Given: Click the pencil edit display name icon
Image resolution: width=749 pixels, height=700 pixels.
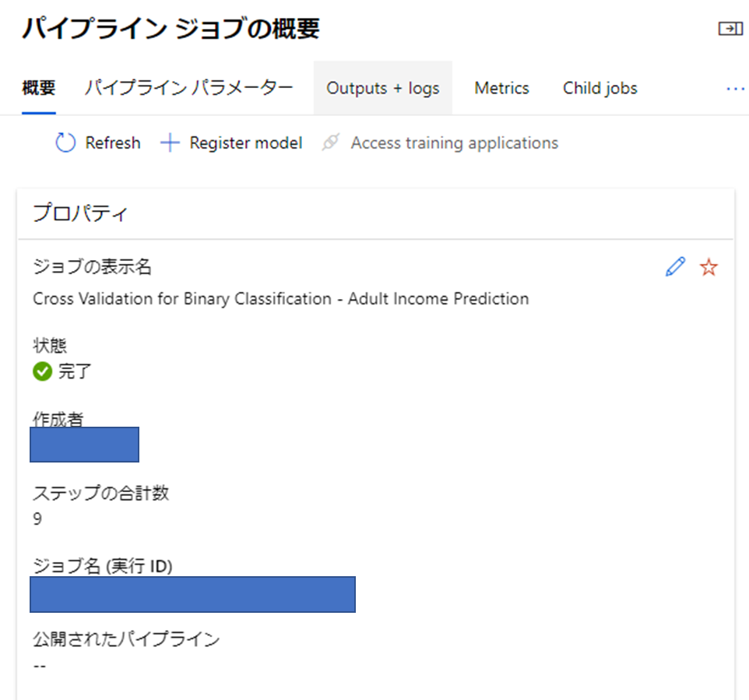Looking at the screenshot, I should pos(676,268).
